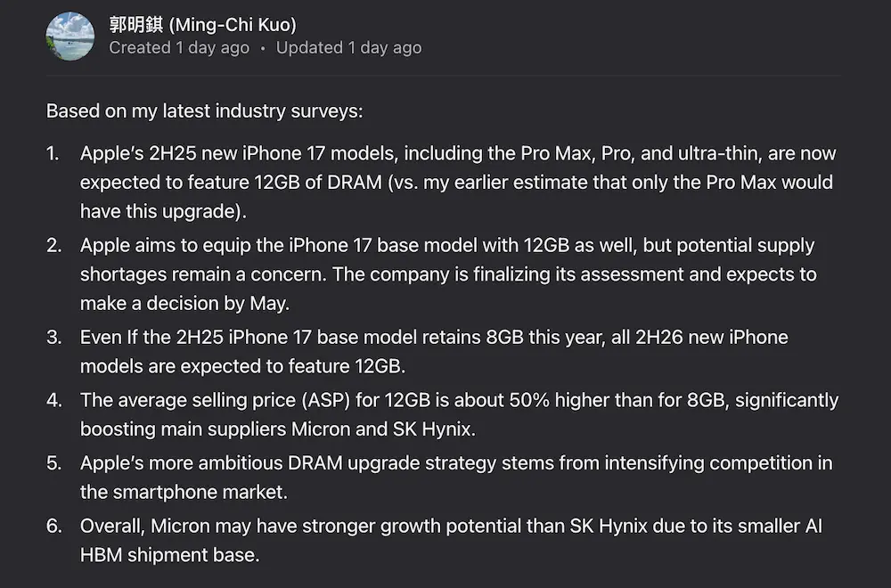Image resolution: width=891 pixels, height=588 pixels.
Task: Click the "Updated 1 day ago" timestamp
Action: 348,48
